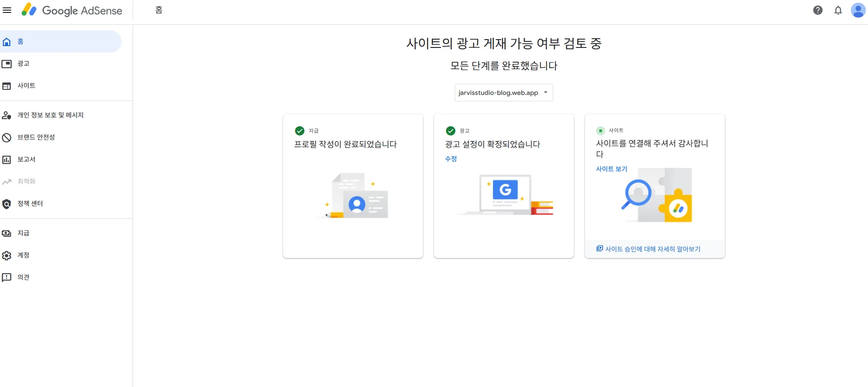Image resolution: width=868 pixels, height=387 pixels.
Task: Click the 보고서 chart icon
Action: tap(6, 160)
